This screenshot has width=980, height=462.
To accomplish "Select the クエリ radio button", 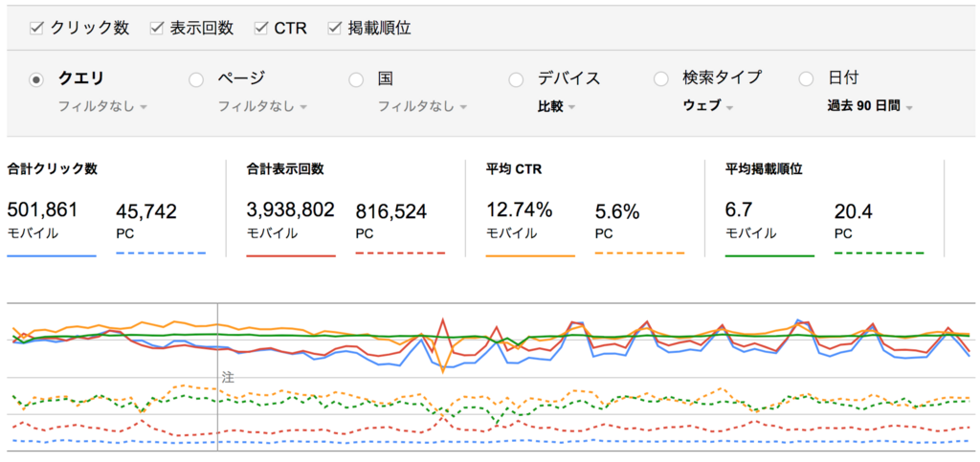I will point(37,79).
